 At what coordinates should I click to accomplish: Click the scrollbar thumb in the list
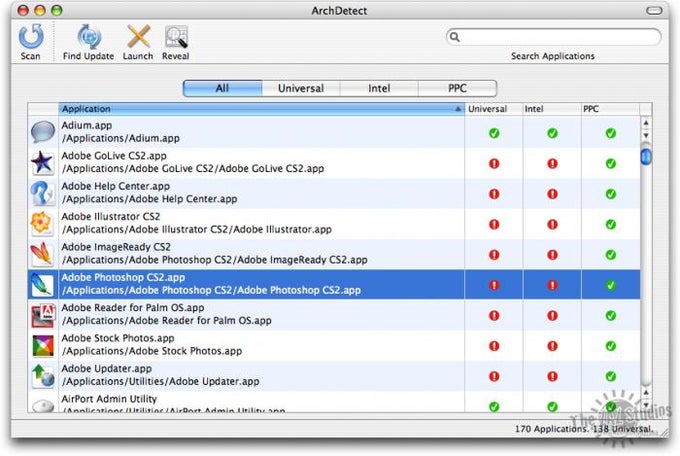click(646, 156)
